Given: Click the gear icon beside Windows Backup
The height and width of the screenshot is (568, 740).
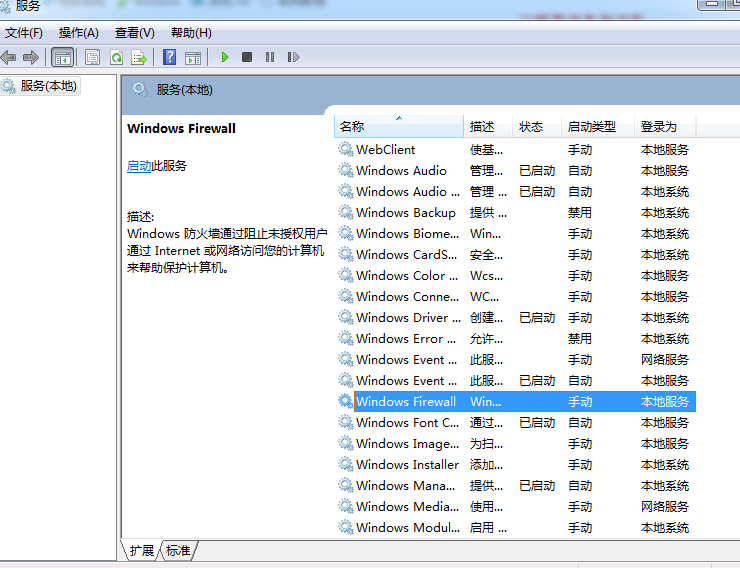Looking at the screenshot, I should (x=345, y=212).
